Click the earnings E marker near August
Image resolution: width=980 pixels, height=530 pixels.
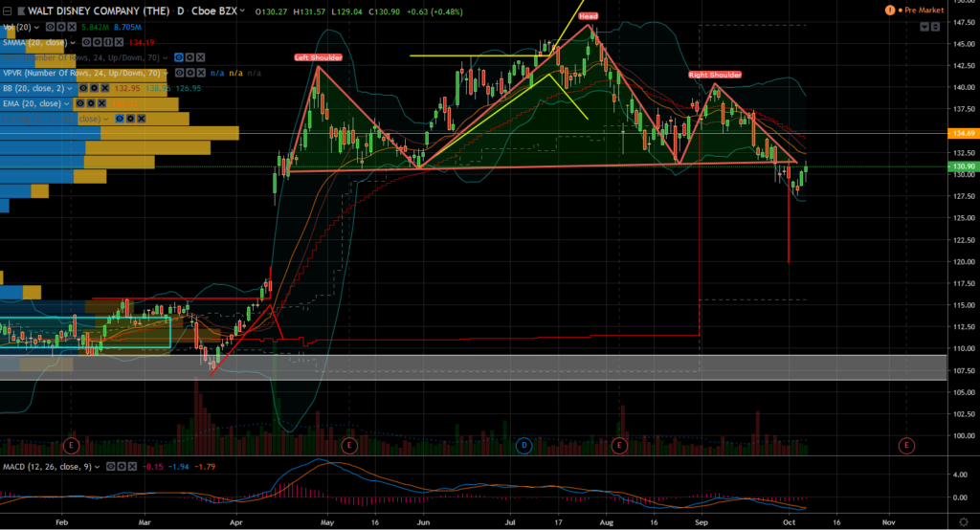(x=619, y=446)
